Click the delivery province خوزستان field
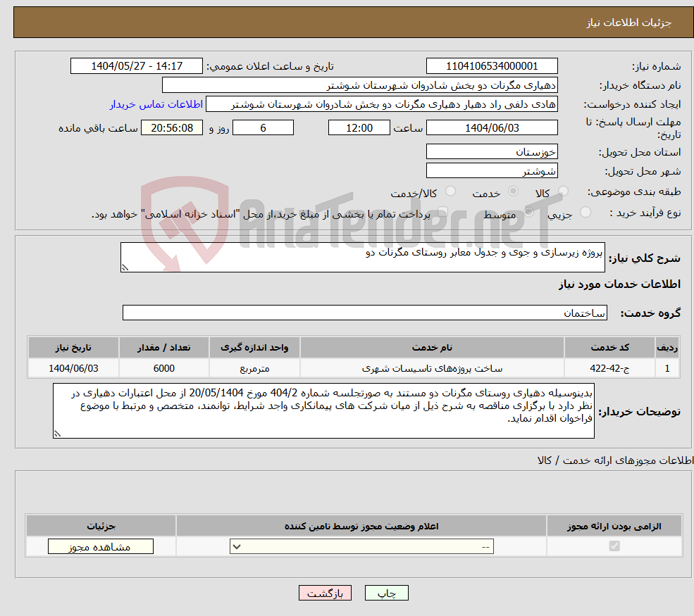The image size is (694, 616). 492,151
